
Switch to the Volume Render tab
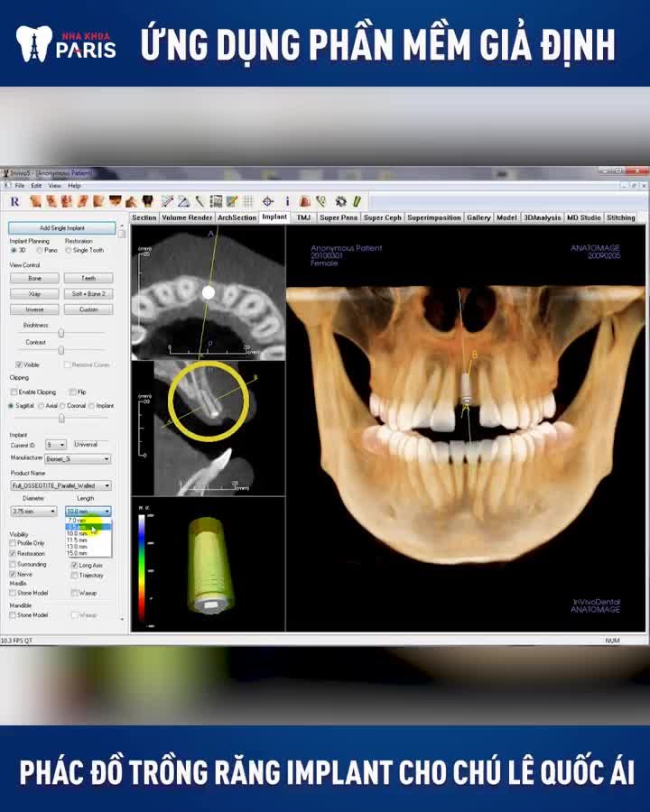(x=187, y=217)
